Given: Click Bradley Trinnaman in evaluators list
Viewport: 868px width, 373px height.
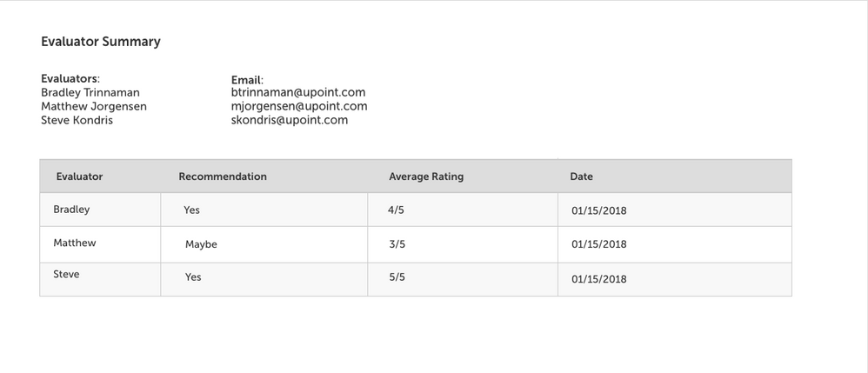Looking at the screenshot, I should [x=90, y=92].
